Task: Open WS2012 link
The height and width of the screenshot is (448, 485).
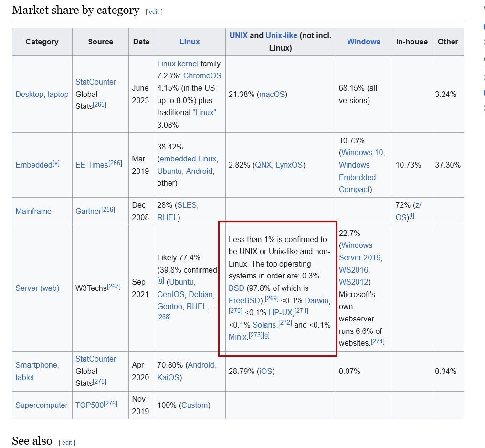Action: point(354,282)
